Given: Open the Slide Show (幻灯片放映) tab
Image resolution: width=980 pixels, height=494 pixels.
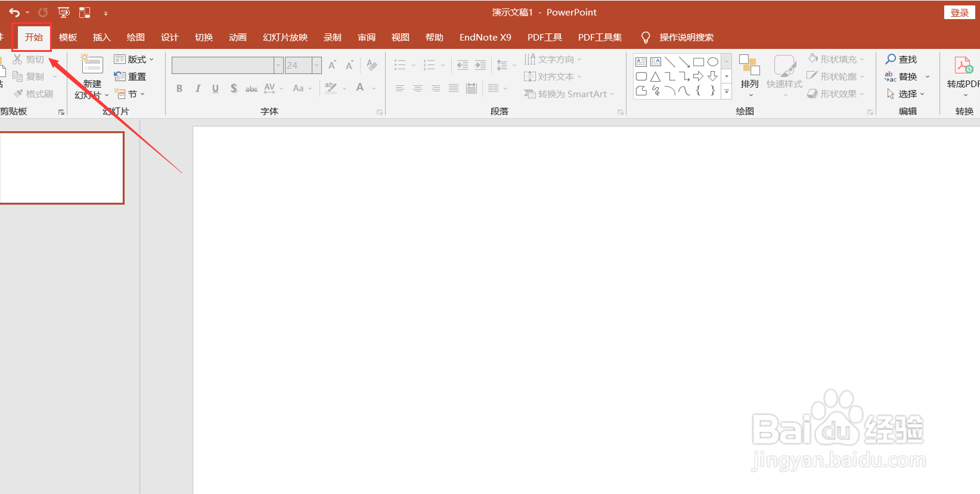Looking at the screenshot, I should [285, 37].
